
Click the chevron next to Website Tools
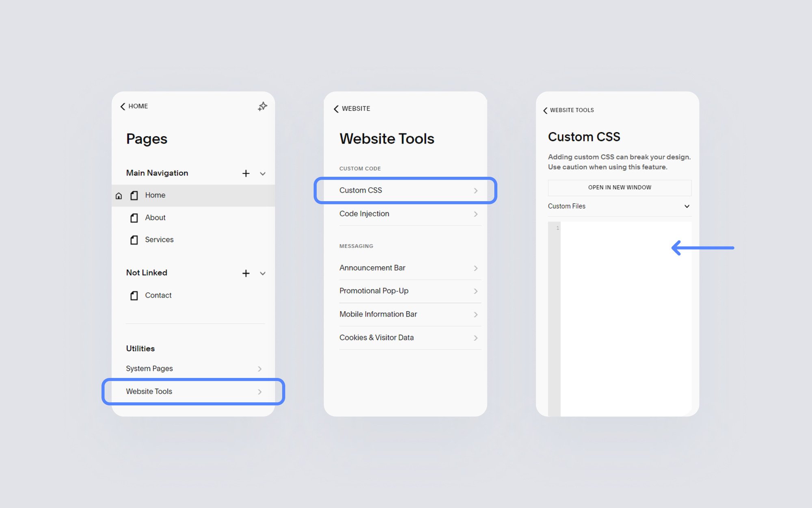[260, 392]
